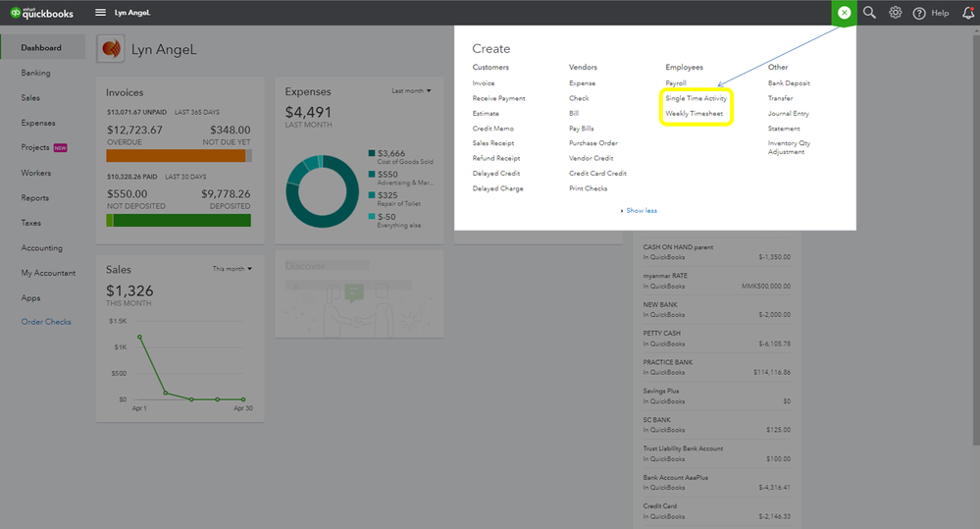This screenshot has width=980, height=529.
Task: Click the Lyn AngeL company logo
Action: [111, 49]
